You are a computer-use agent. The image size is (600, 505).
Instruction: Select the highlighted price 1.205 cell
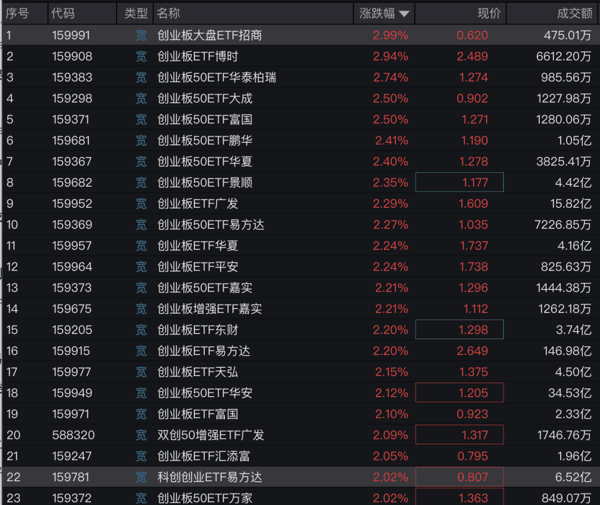click(x=459, y=393)
